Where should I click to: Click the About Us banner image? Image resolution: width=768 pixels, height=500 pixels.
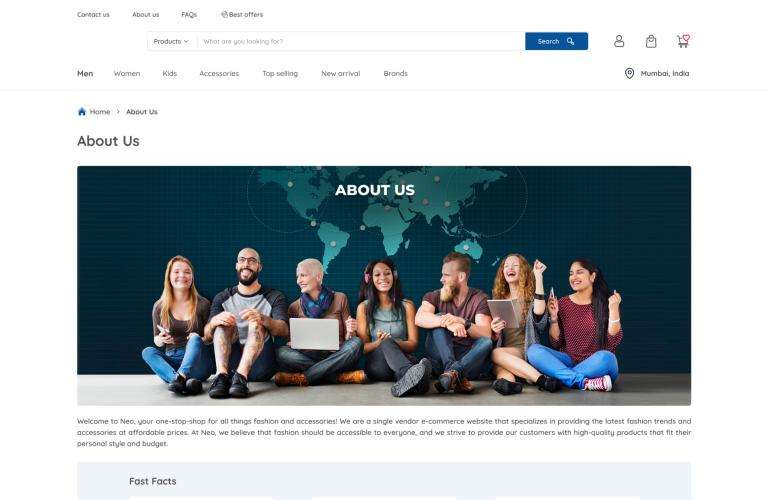(x=384, y=286)
